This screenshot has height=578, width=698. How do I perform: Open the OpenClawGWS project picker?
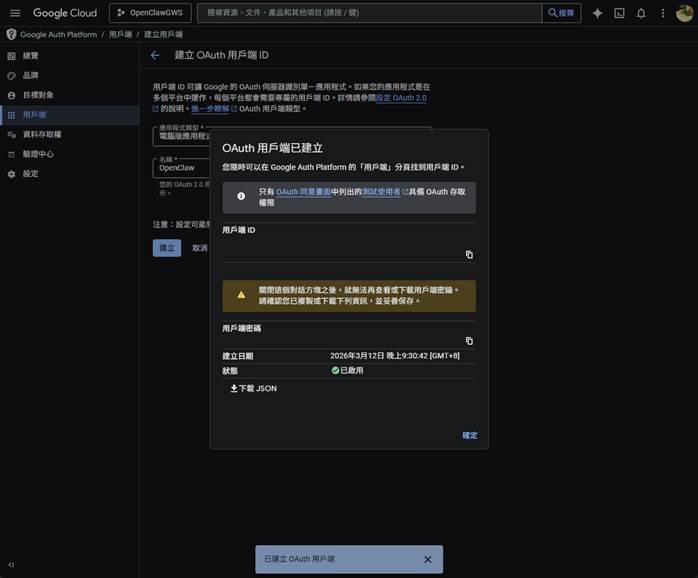(x=149, y=13)
